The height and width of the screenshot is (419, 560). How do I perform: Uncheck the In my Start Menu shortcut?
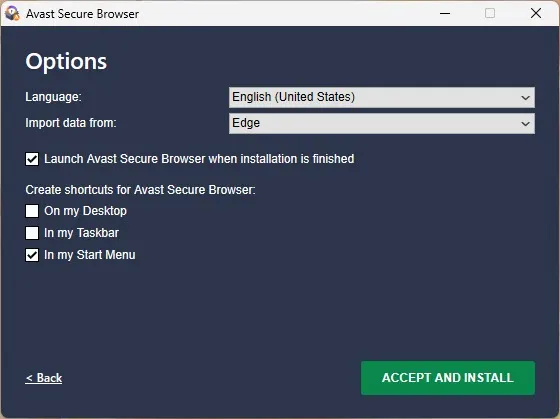pos(32,255)
